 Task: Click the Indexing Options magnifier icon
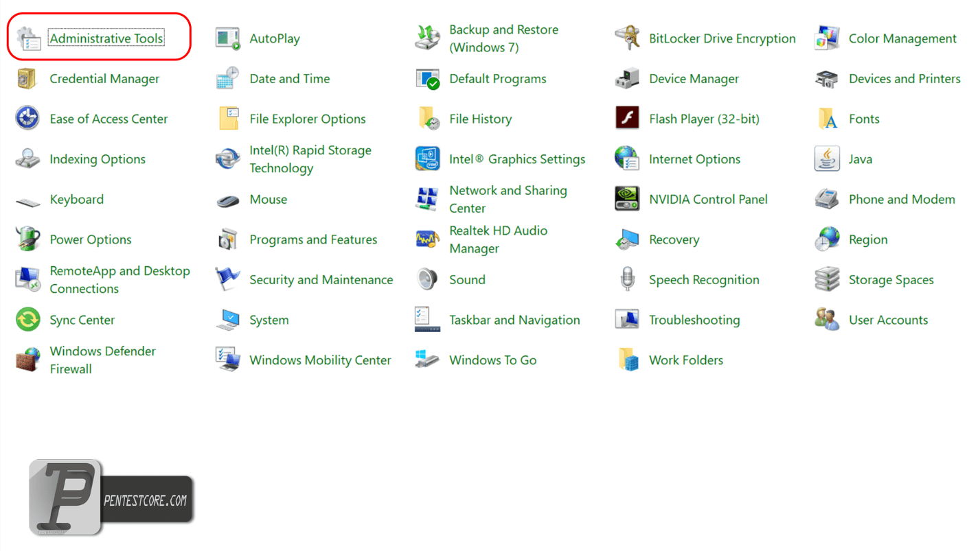(28, 159)
